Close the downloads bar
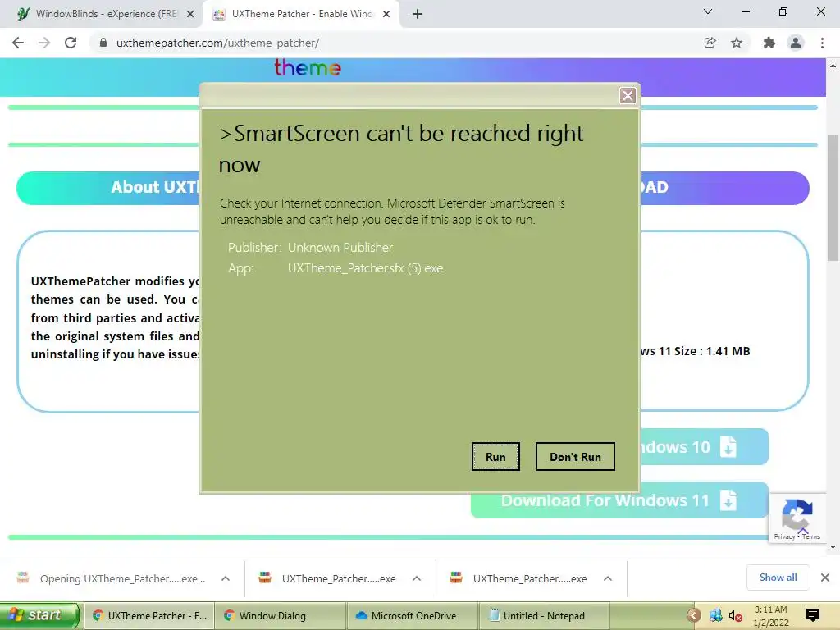Image resolution: width=840 pixels, height=630 pixels. coord(825,577)
